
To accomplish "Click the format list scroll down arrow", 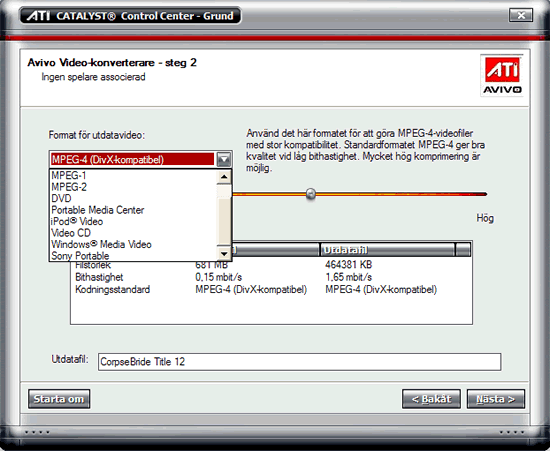I will (x=224, y=253).
